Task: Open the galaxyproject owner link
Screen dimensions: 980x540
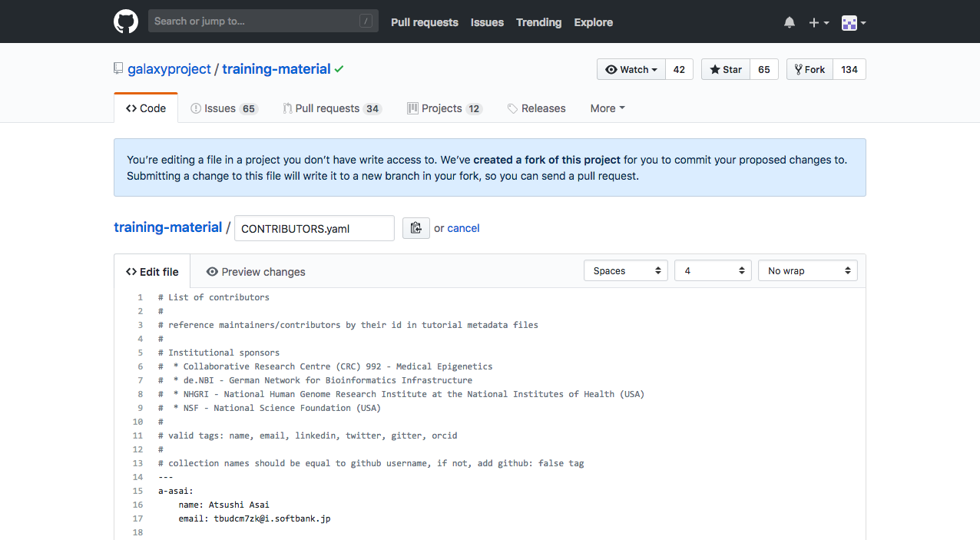Action: pos(169,69)
